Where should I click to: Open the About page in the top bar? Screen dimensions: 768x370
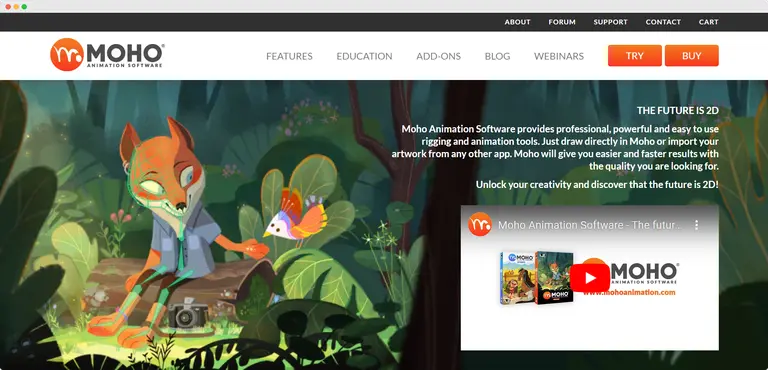517,22
